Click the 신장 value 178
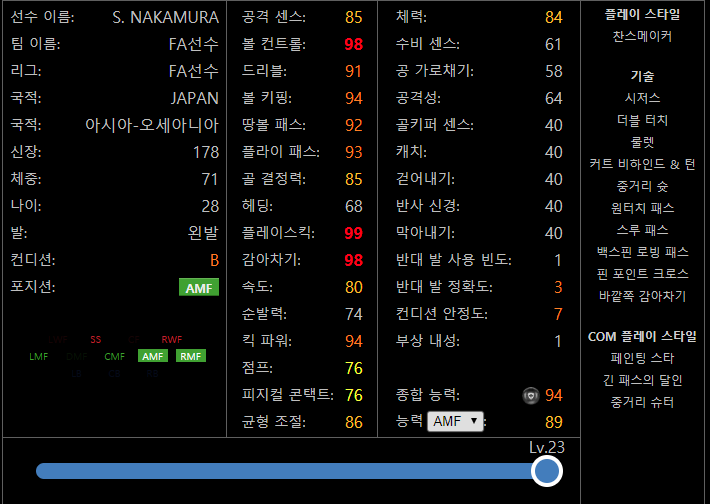 (206, 152)
